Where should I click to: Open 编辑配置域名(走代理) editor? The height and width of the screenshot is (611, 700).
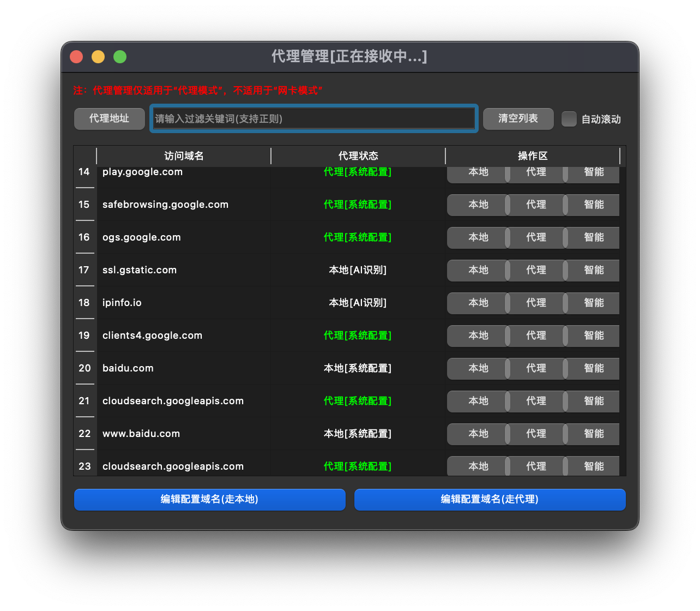(x=490, y=499)
